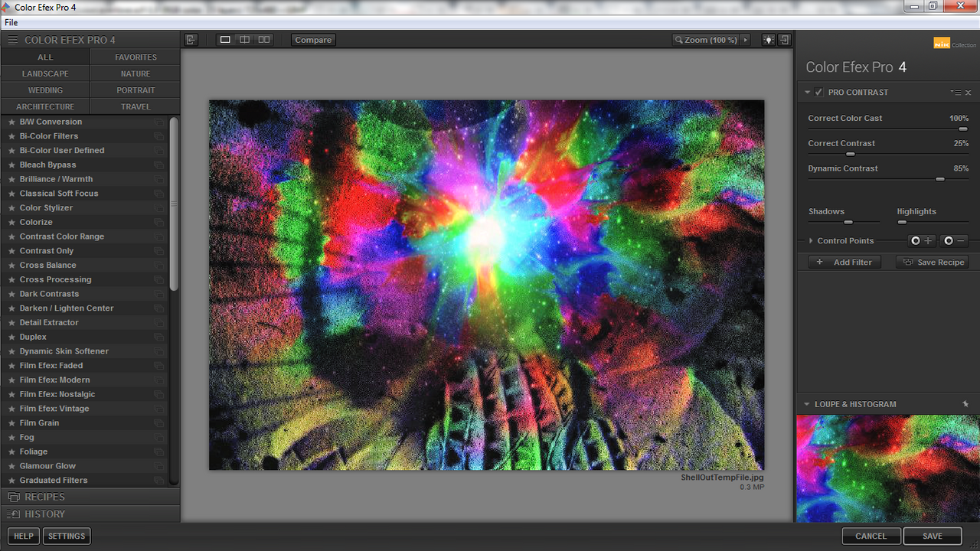Image resolution: width=980 pixels, height=551 pixels.
Task: Disable the Pro Contrast filter checkbox
Action: (x=819, y=93)
